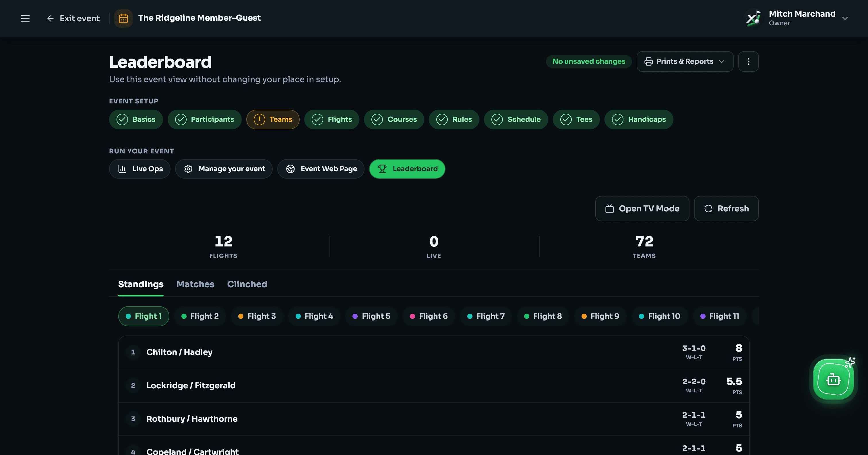Image resolution: width=868 pixels, height=455 pixels.
Task: Select the Flight 3 filter chip
Action: tap(257, 316)
